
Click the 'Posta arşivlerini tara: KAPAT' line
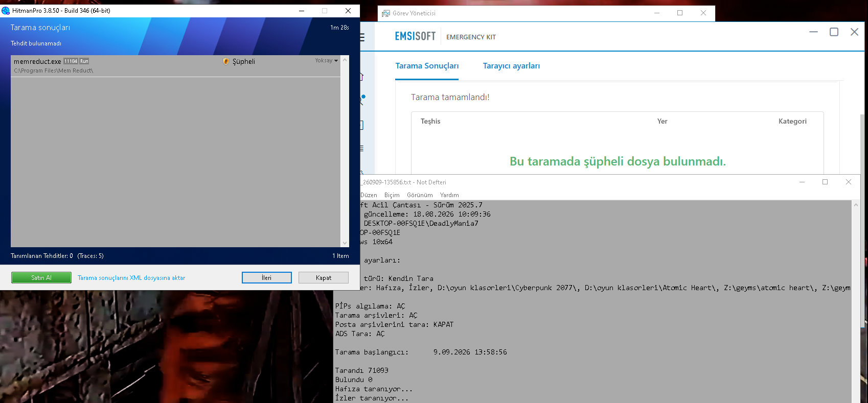395,324
